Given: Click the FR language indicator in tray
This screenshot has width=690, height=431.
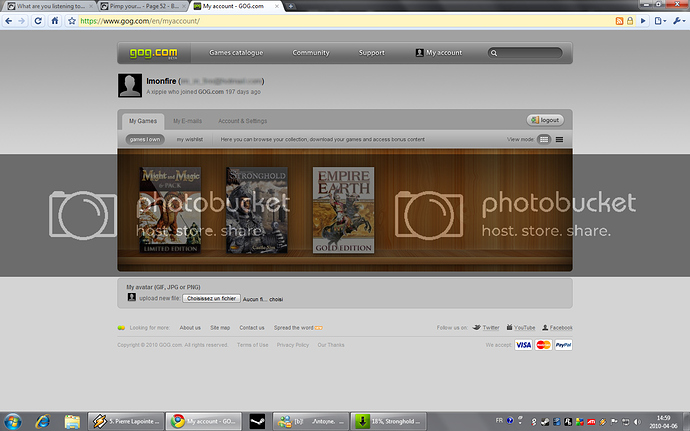Looking at the screenshot, I should click(x=499, y=420).
